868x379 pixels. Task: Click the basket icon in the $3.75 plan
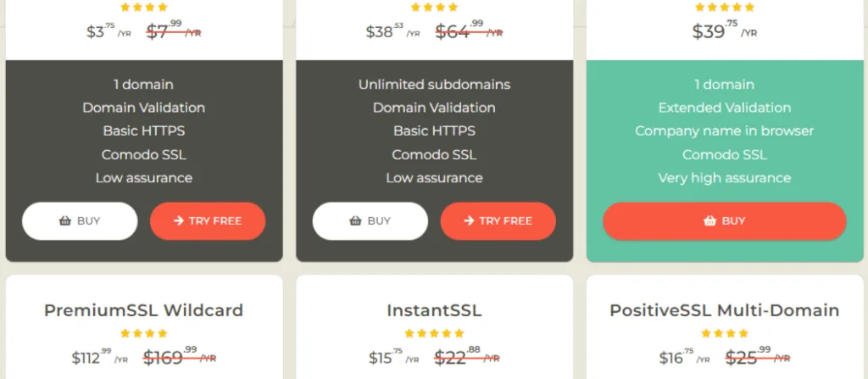point(65,221)
